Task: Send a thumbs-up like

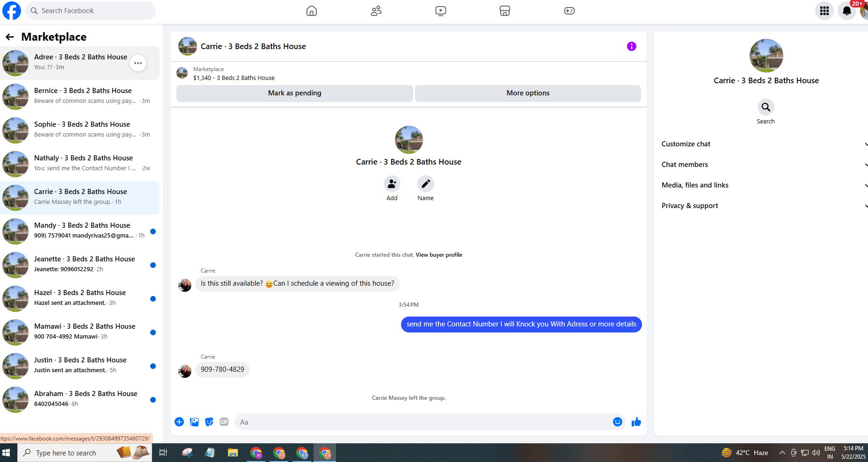Action: 636,422
